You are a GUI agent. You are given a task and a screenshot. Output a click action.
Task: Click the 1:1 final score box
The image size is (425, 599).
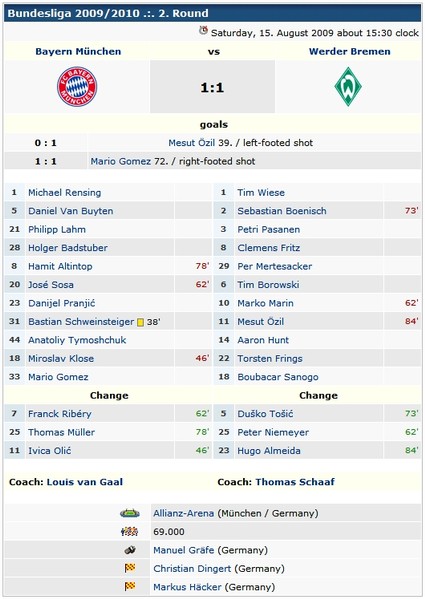click(x=212, y=87)
